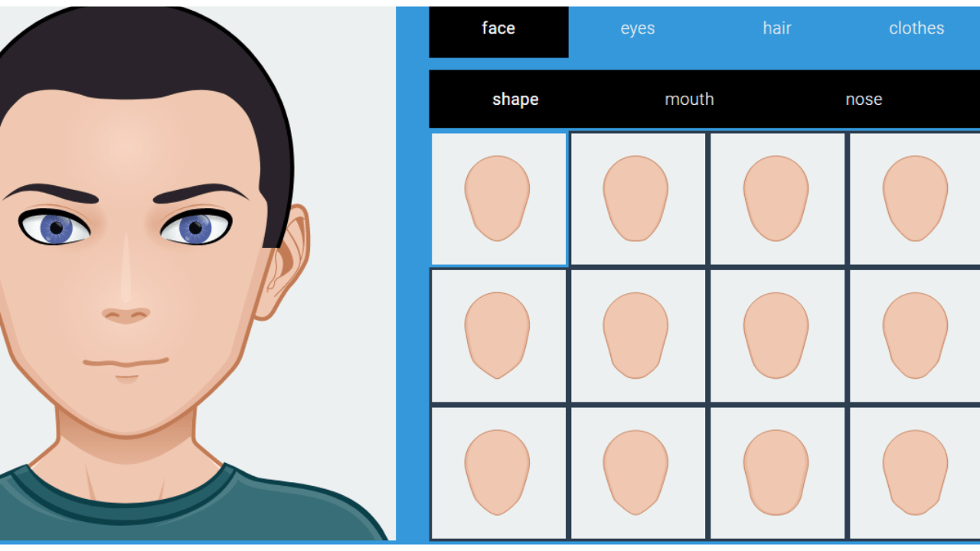980x551 pixels.
Task: Pick fourth face shape in bottom row
Action: [916, 472]
